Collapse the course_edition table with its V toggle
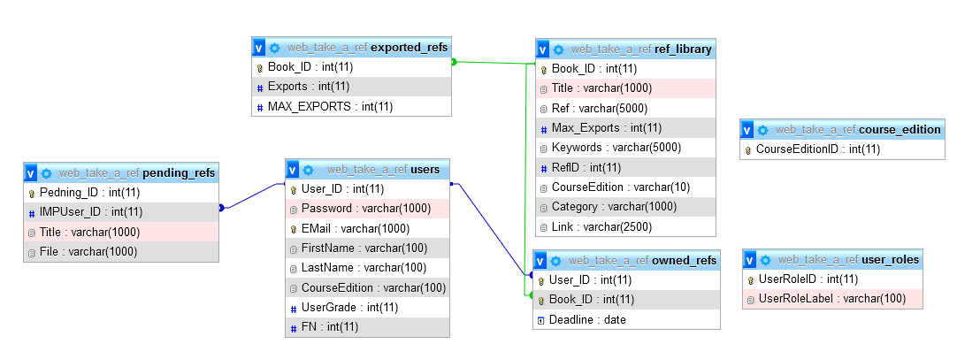 746,130
